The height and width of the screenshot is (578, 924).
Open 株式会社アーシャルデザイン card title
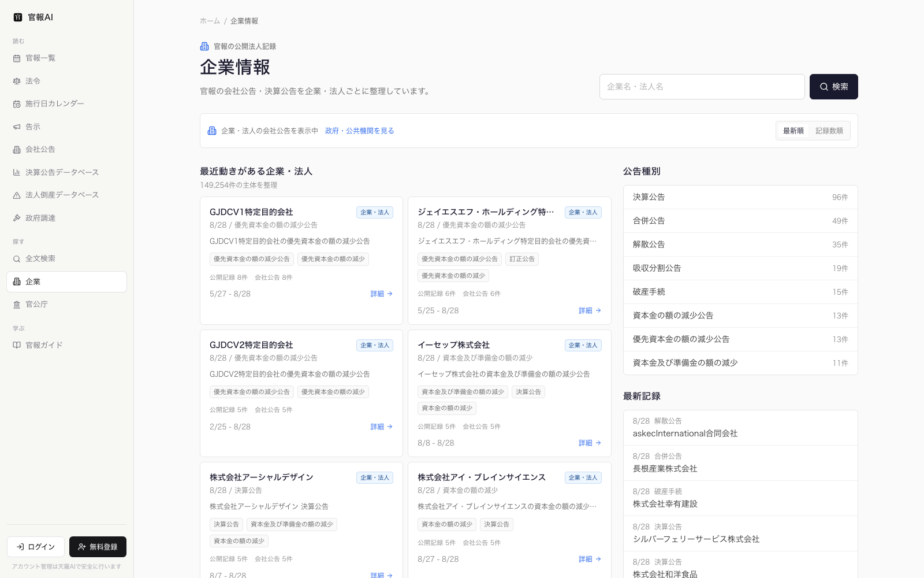click(x=261, y=477)
